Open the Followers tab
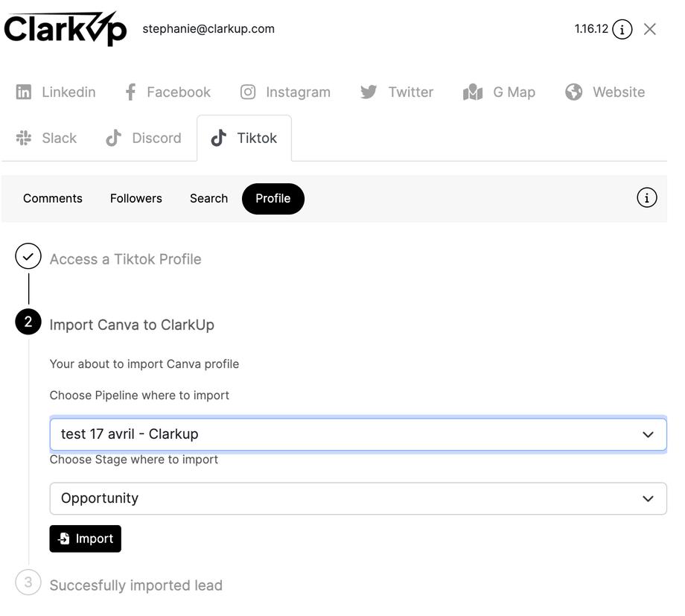The width and height of the screenshot is (685, 616). point(136,198)
